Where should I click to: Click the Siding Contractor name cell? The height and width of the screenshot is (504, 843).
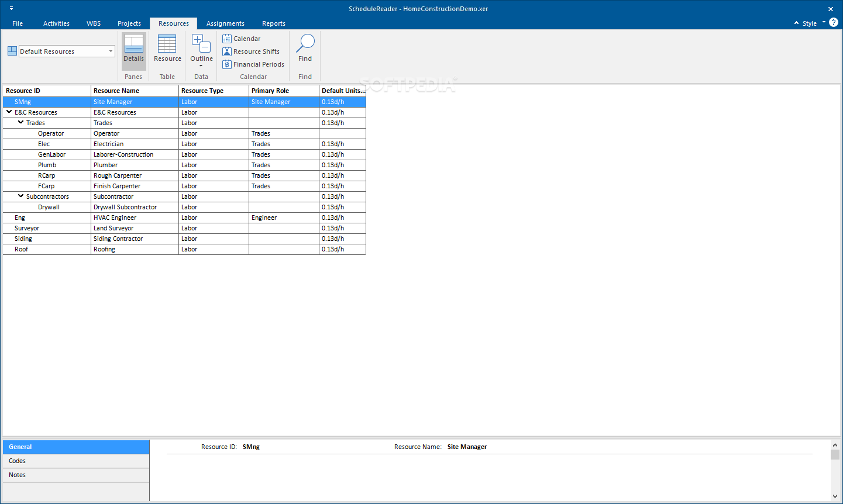[135, 239]
